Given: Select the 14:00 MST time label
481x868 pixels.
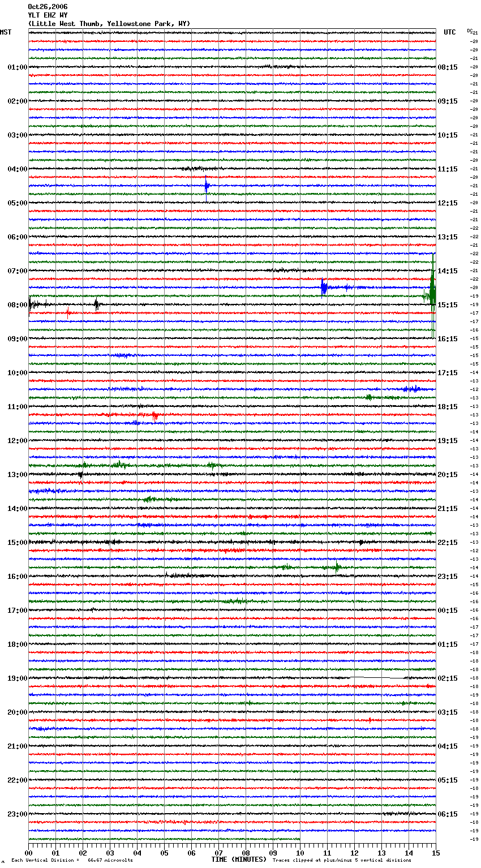Looking at the screenshot, I should click(x=18, y=509).
